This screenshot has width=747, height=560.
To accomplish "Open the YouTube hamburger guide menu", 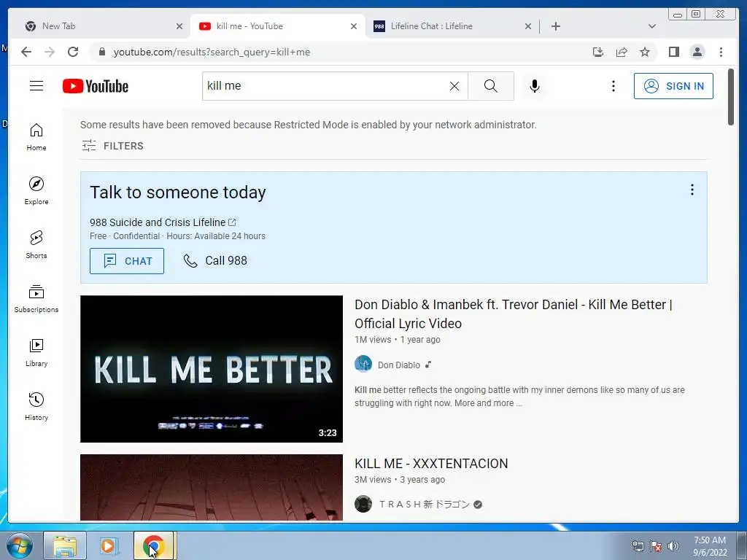I will point(36,86).
